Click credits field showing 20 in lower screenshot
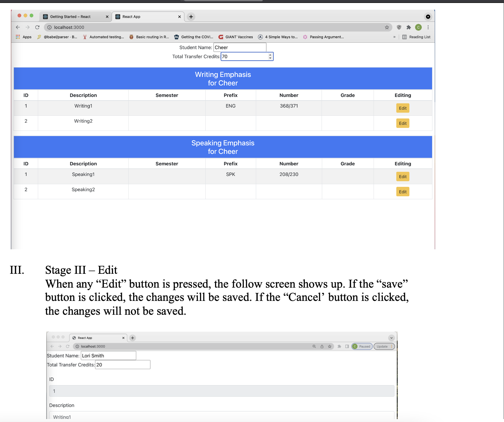The image size is (504, 422). (123, 365)
